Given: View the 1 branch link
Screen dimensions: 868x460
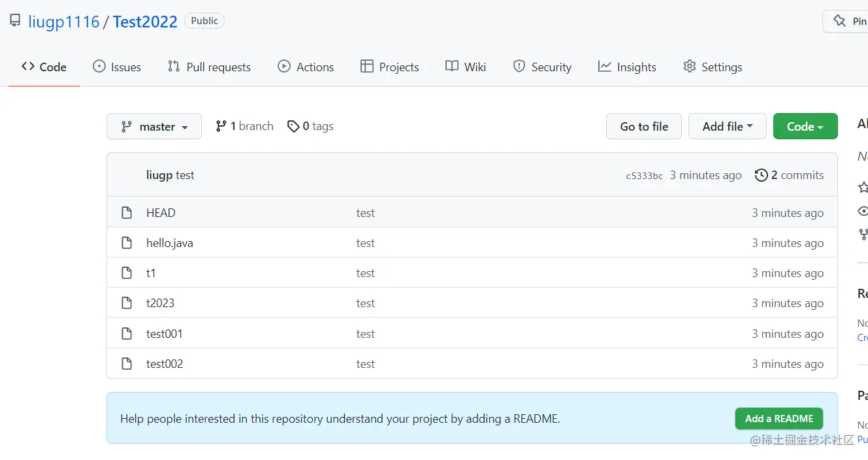Looking at the screenshot, I should tap(244, 126).
